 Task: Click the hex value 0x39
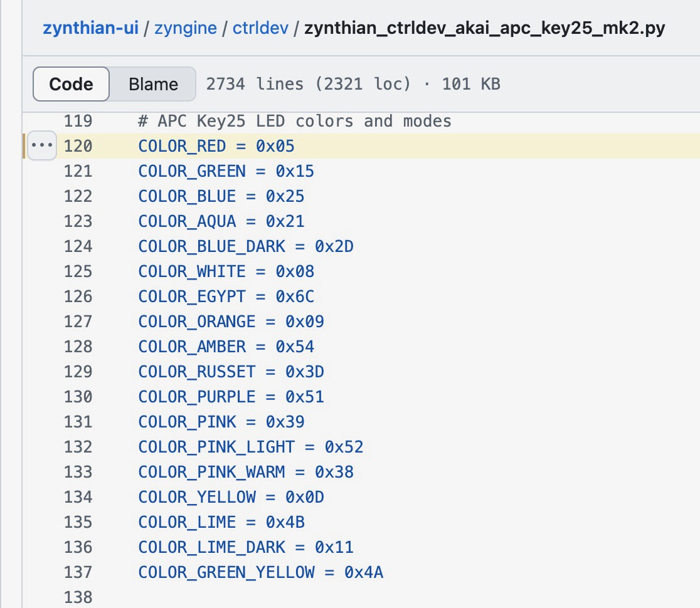(x=285, y=422)
